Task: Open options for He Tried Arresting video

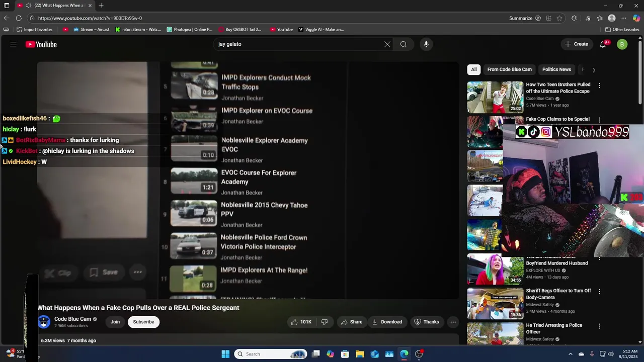Action: click(x=599, y=326)
